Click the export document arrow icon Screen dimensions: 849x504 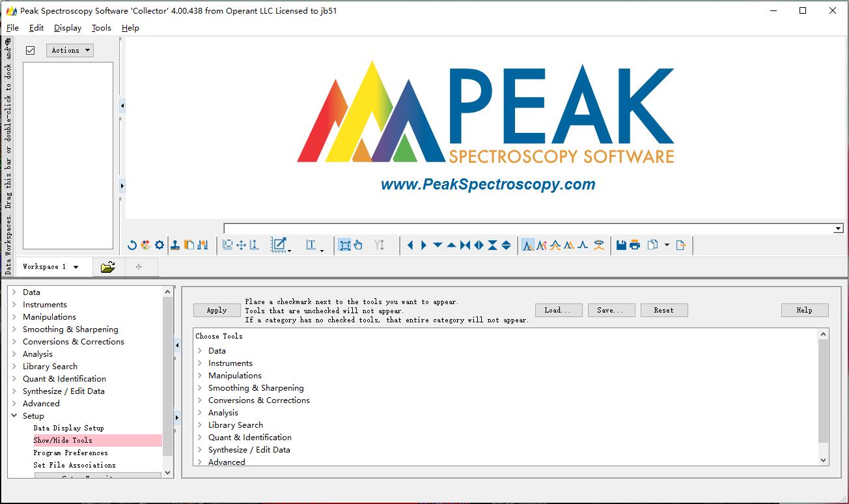pos(681,245)
